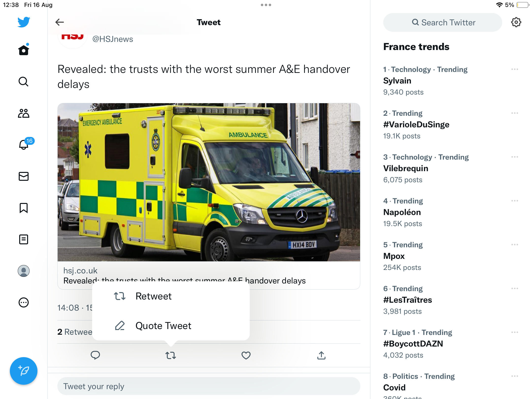This screenshot has height=399, width=532.
Task: Open More options circle icon in sidebar
Action: point(24,302)
